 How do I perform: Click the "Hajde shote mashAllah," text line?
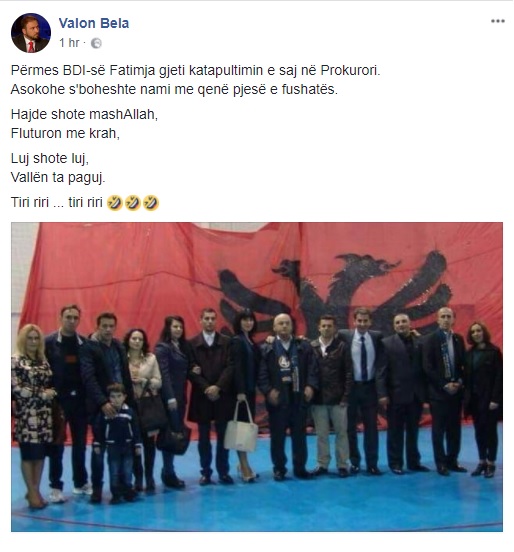tap(84, 114)
